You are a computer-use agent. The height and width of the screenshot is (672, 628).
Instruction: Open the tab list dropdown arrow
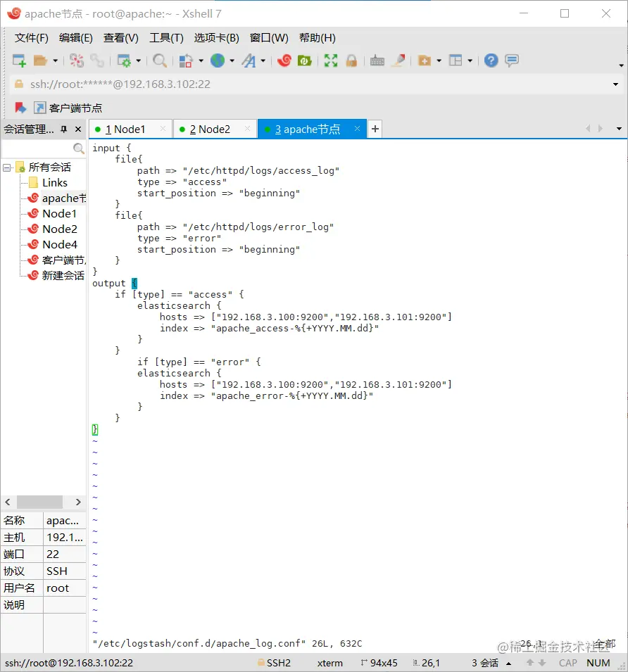[x=619, y=129]
